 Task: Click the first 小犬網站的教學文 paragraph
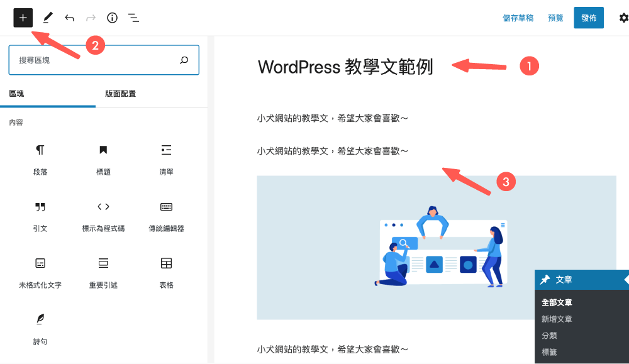333,118
